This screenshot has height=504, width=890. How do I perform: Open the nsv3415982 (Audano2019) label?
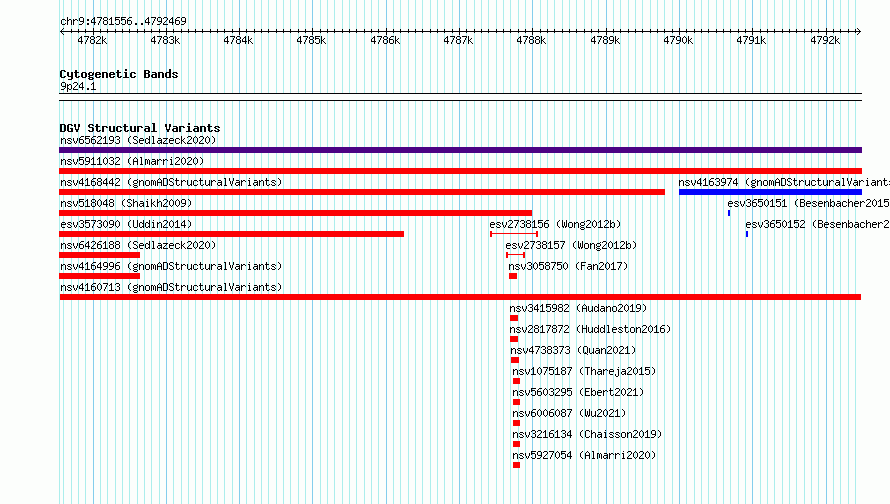(x=578, y=308)
